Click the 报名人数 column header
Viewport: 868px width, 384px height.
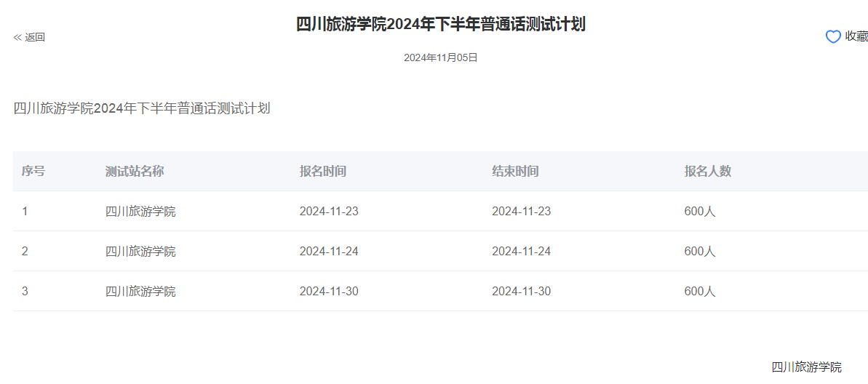(707, 172)
